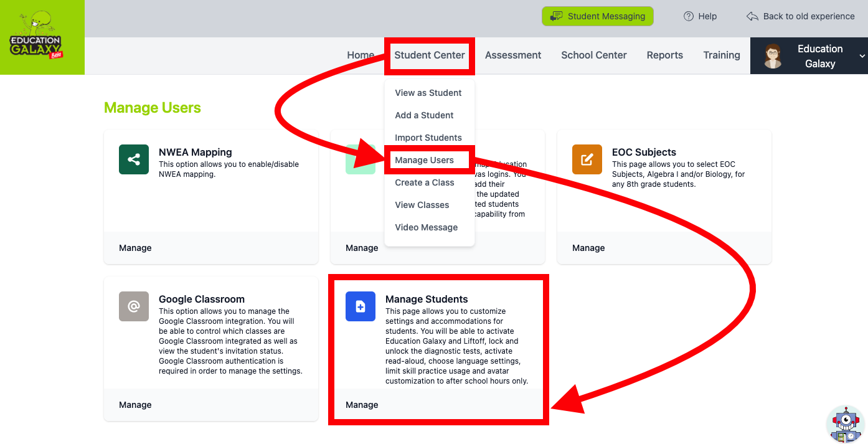The width and height of the screenshot is (868, 444).
Task: Click the Student Messaging chat icon
Action: click(x=557, y=16)
